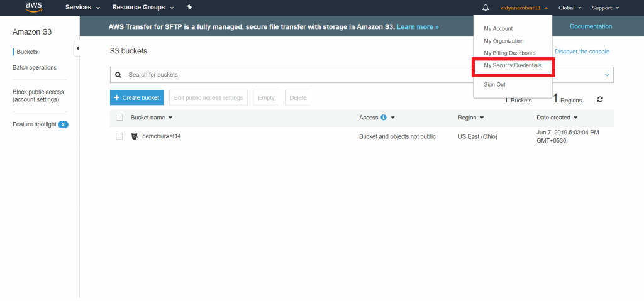Click the AWS logo home icon
644x301 pixels.
click(x=34, y=6)
